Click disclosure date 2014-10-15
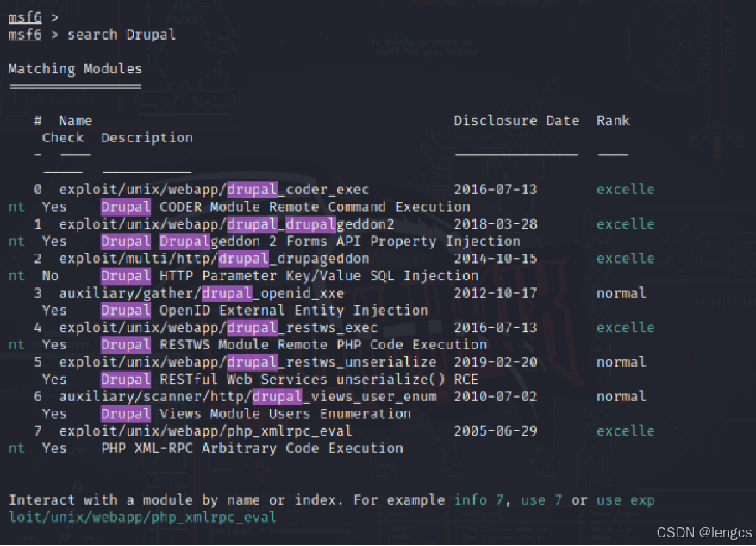This screenshot has height=546, width=756. pyautogui.click(x=496, y=259)
